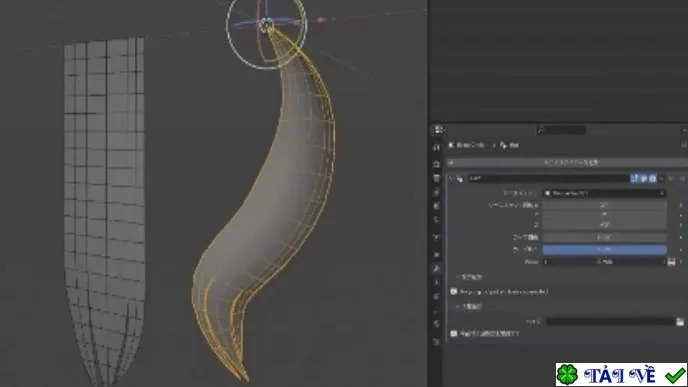688x387 pixels.
Task: Toggle modifier edit mode display
Action: pyautogui.click(x=634, y=179)
